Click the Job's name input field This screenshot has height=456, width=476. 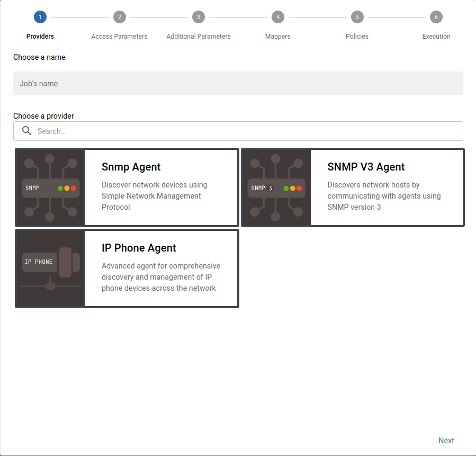click(x=238, y=84)
